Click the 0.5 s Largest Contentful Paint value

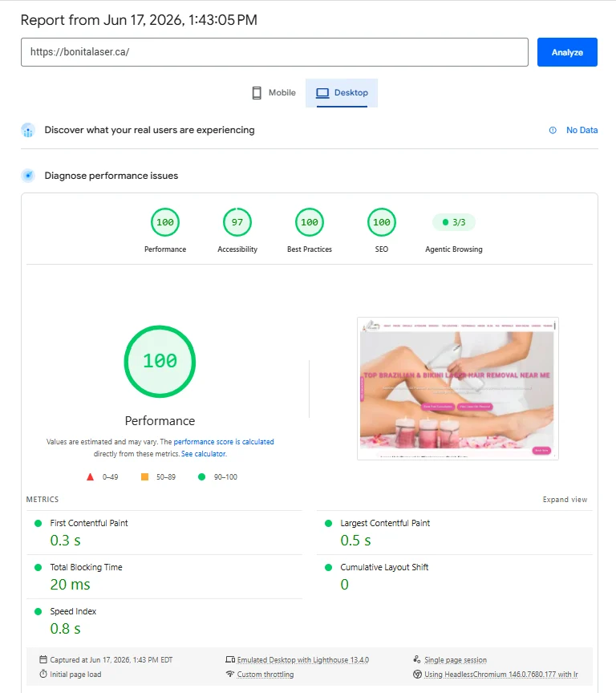coord(356,541)
